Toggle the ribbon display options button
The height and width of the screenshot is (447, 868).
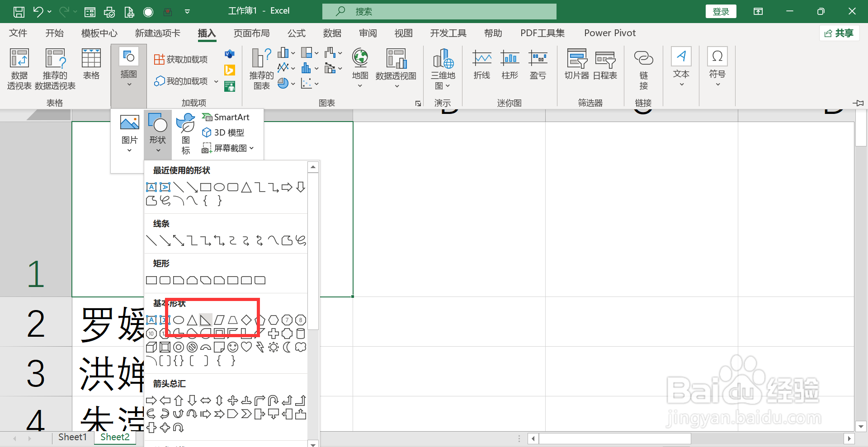coord(758,12)
